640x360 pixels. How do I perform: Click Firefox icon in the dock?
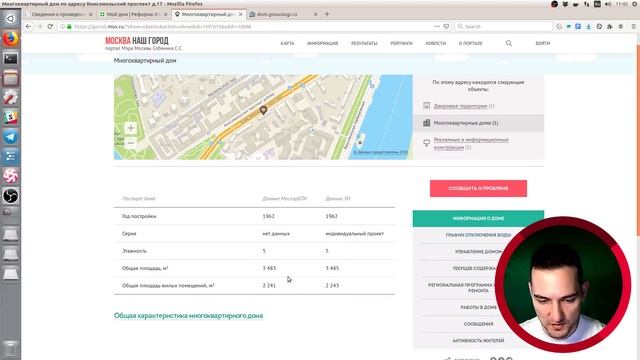click(x=10, y=39)
